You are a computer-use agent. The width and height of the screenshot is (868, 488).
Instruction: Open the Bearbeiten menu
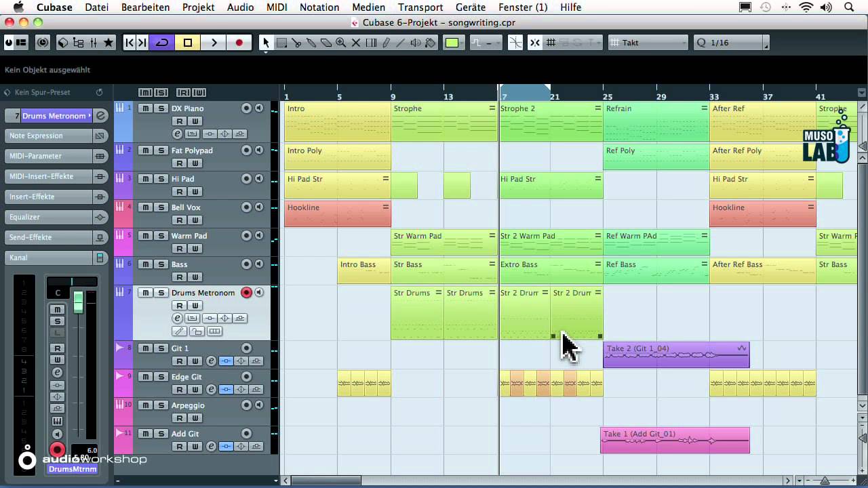(145, 7)
